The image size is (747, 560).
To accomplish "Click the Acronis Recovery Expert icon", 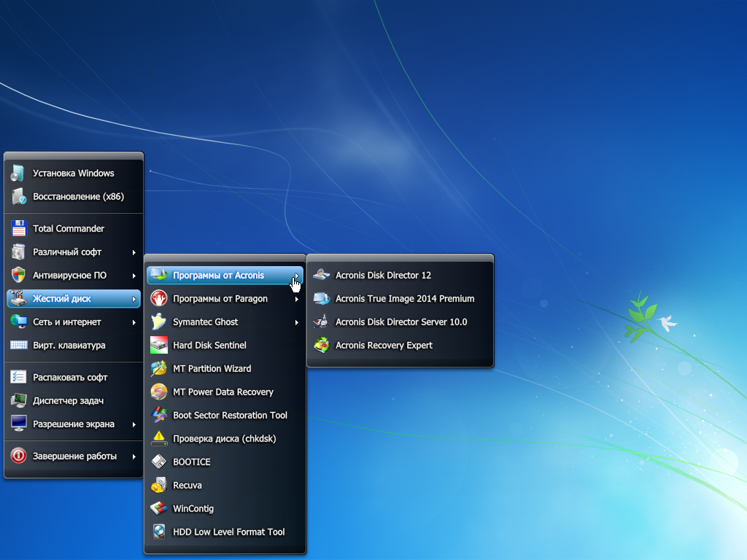I will (321, 345).
